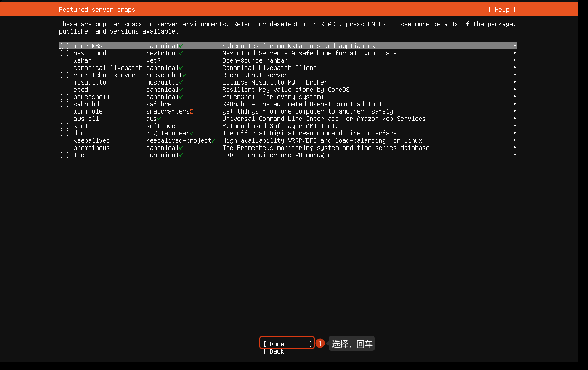The width and height of the screenshot is (588, 370).
Task: Click the aws-cli snap name
Action: [86, 119]
